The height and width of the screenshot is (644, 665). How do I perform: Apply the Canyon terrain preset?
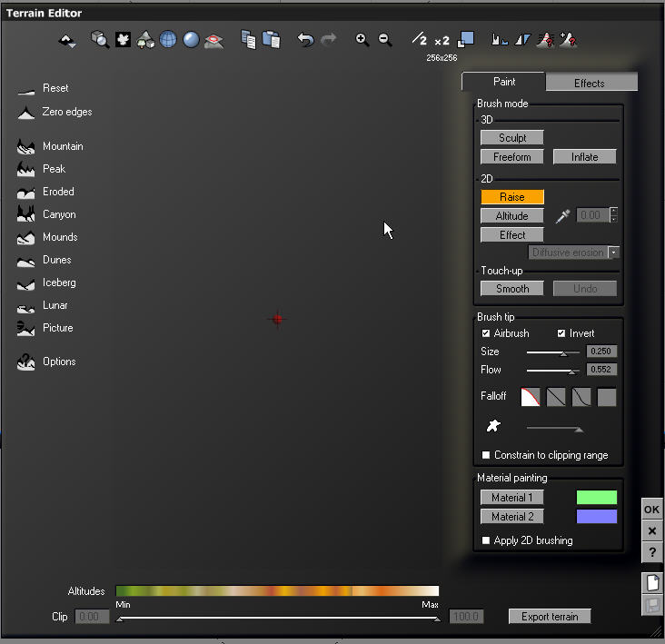click(x=46, y=214)
